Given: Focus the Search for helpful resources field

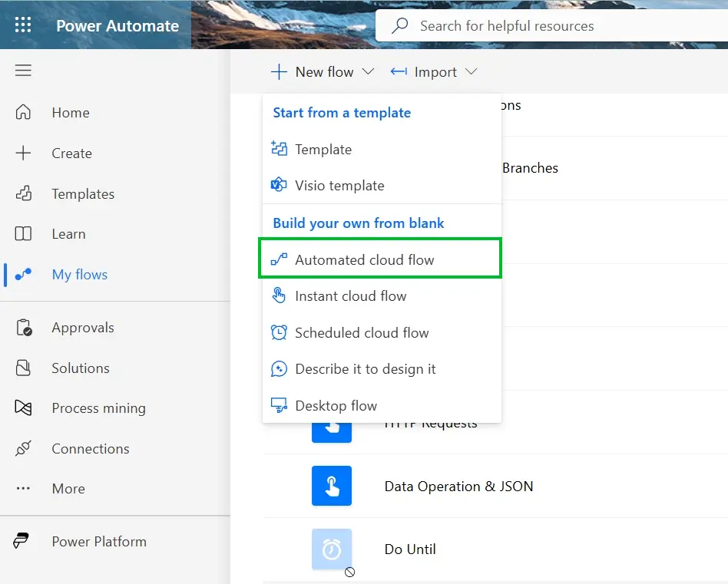Looking at the screenshot, I should point(551,25).
